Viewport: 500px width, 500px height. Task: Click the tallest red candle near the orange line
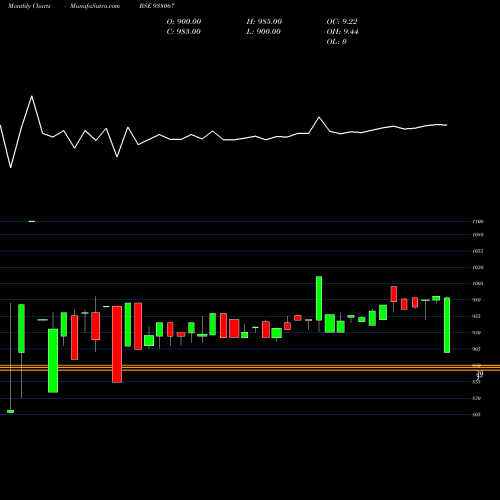[117, 344]
